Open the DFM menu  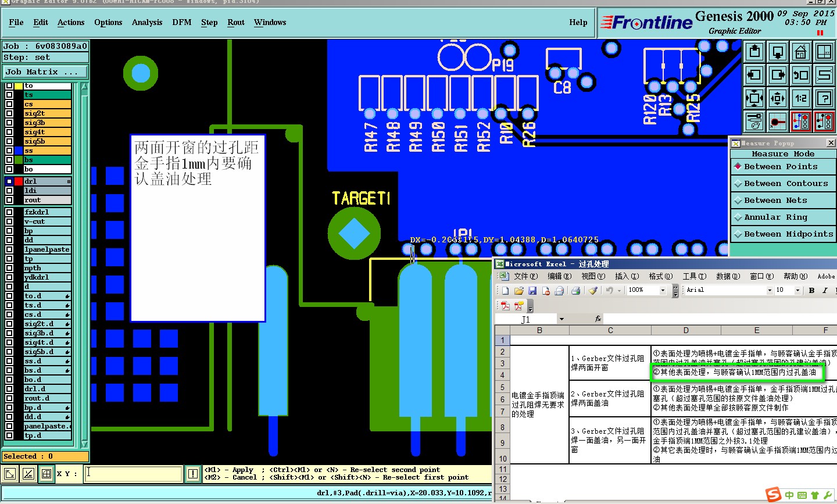pyautogui.click(x=182, y=22)
